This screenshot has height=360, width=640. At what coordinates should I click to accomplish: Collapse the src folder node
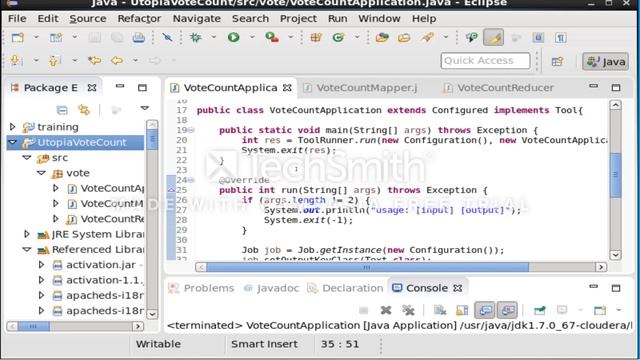(27, 158)
